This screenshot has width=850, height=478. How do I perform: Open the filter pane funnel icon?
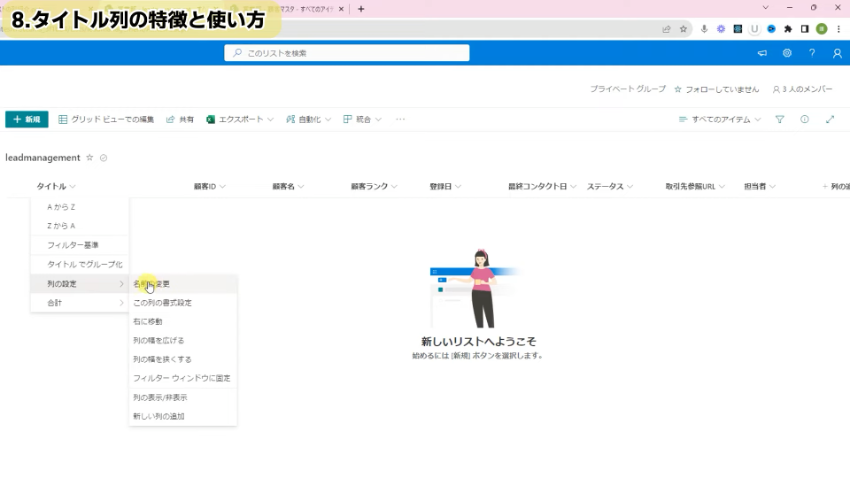coord(780,119)
